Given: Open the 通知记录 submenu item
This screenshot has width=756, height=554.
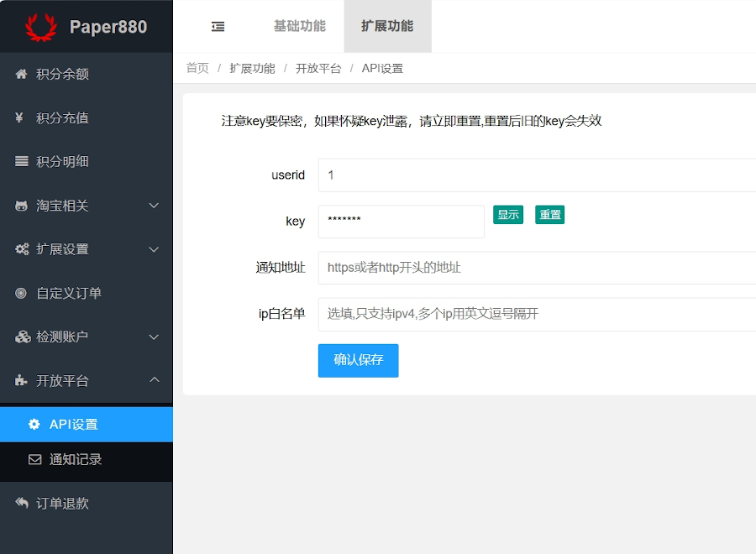Looking at the screenshot, I should tap(87, 460).
